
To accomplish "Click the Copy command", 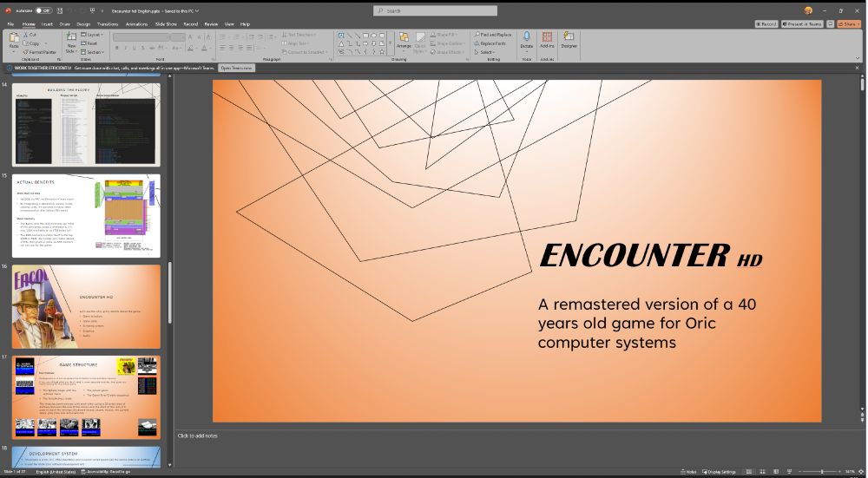I will click(x=31, y=43).
